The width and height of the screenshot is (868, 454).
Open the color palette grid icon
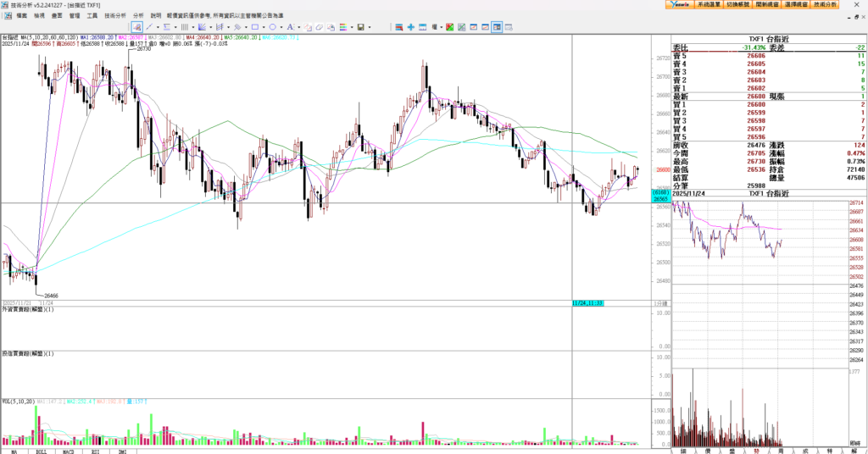pyautogui.click(x=342, y=27)
